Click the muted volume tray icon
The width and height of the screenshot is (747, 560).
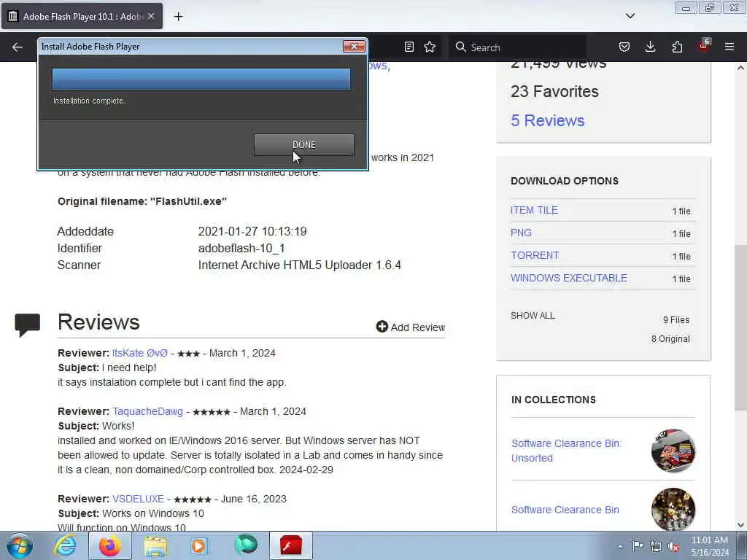click(x=673, y=546)
